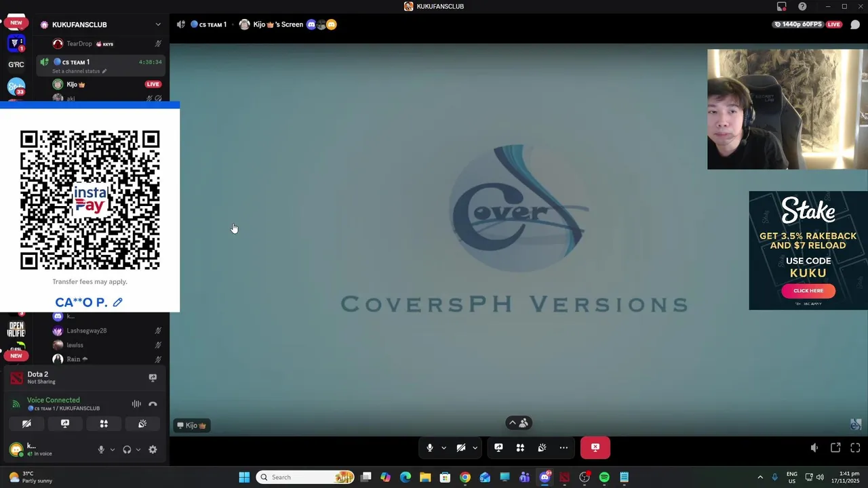Viewport: 868px width, 488px height.
Task: Open the Open Qualifier server icon
Action: (16, 329)
